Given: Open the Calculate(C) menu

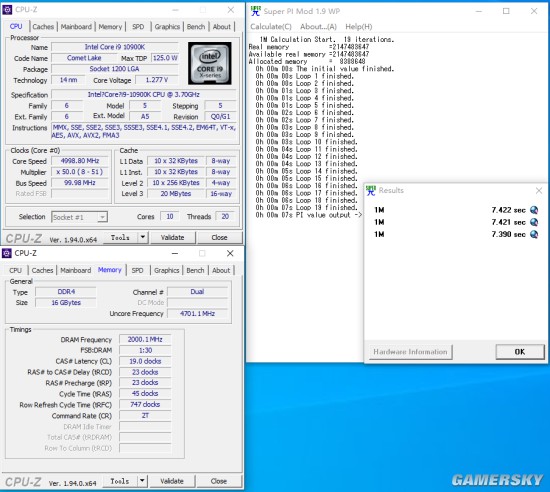Looking at the screenshot, I should 271,27.
